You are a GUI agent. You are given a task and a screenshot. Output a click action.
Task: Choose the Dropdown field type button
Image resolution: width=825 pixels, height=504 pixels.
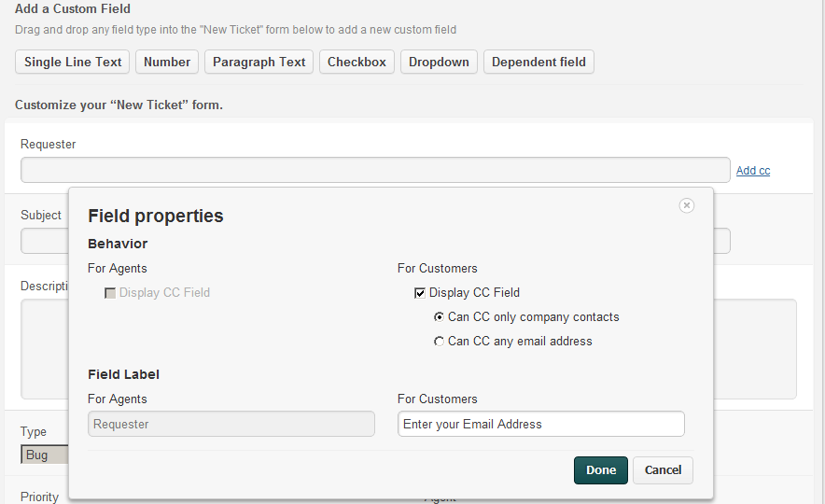(439, 62)
